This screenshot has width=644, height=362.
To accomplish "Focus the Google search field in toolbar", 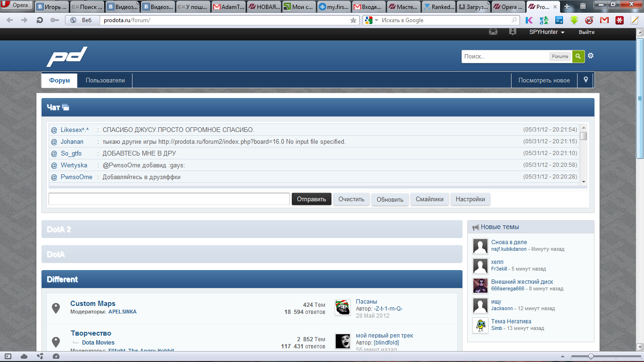I will 446,20.
